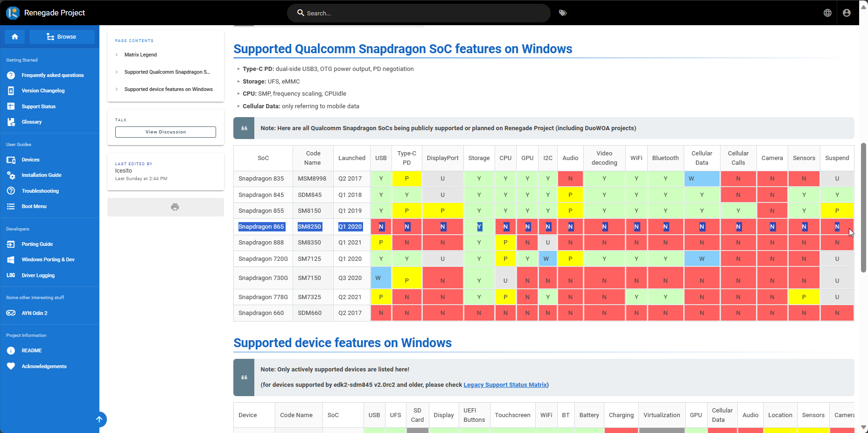Click the home icon button
The image size is (868, 433).
[15, 37]
